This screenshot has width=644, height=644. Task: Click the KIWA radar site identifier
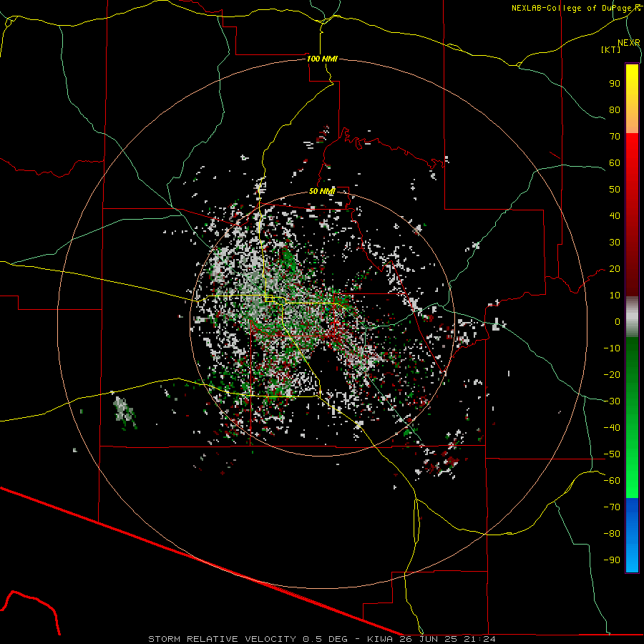coord(380,639)
